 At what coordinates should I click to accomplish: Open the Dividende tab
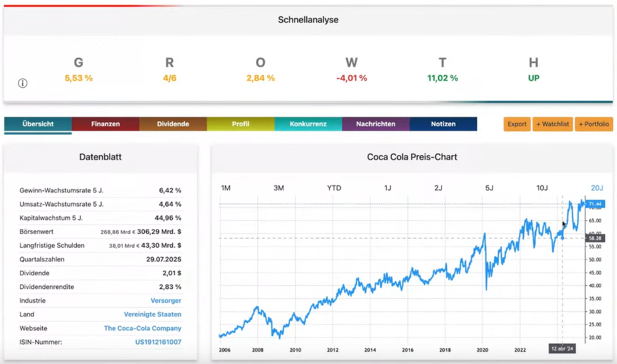pyautogui.click(x=173, y=124)
